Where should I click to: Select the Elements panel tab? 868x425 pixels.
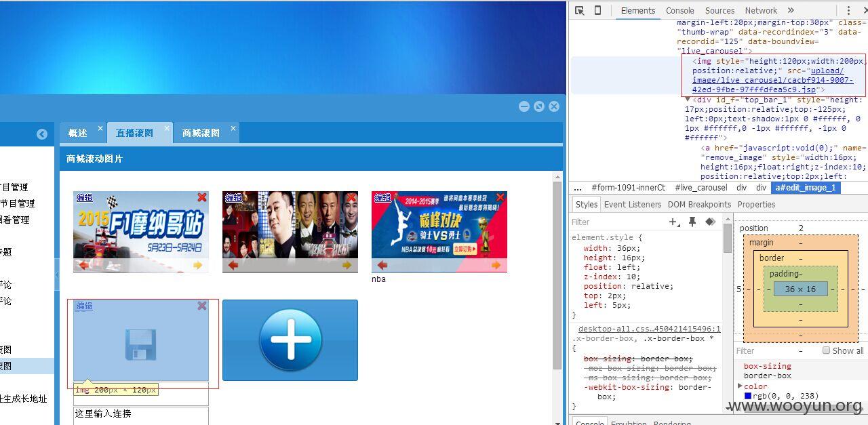pyautogui.click(x=638, y=10)
